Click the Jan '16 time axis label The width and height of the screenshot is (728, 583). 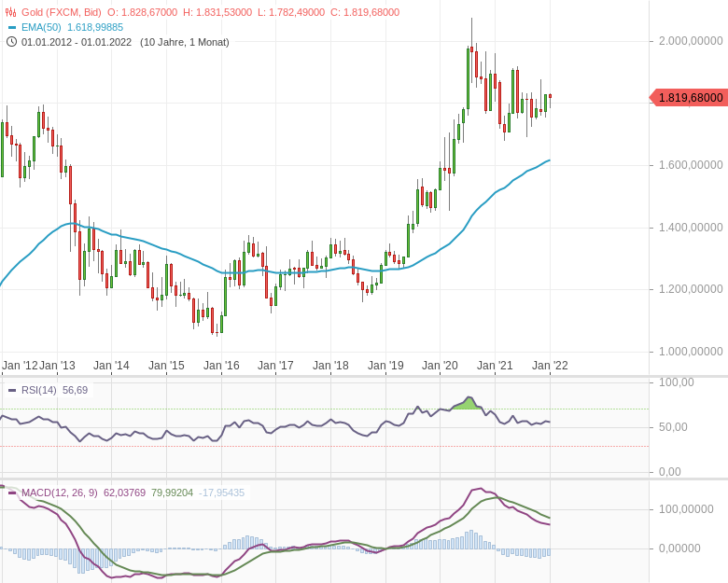click(x=221, y=366)
